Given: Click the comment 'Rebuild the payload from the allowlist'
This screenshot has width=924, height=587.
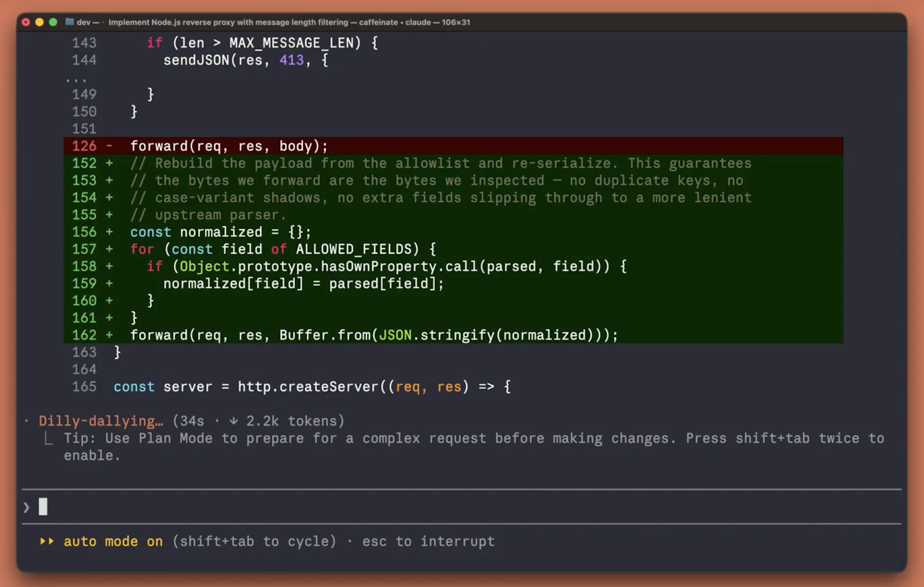Looking at the screenshot, I should [x=441, y=164].
